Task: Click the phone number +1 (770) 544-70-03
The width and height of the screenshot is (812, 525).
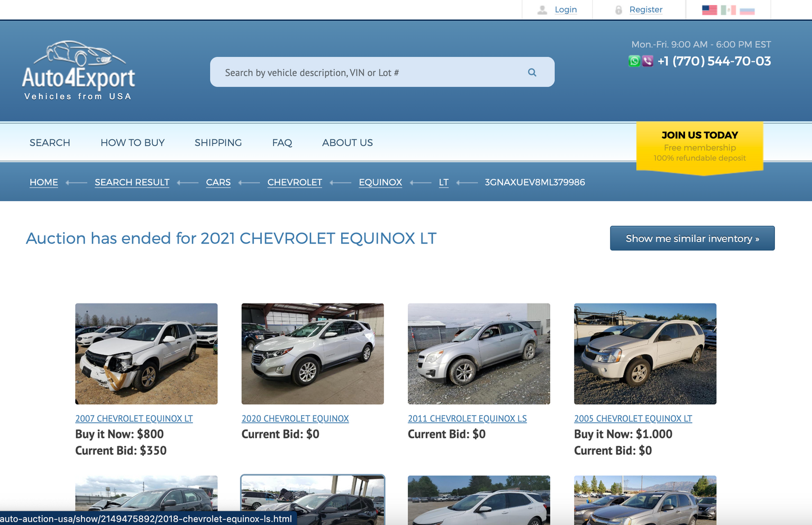Action: click(714, 61)
